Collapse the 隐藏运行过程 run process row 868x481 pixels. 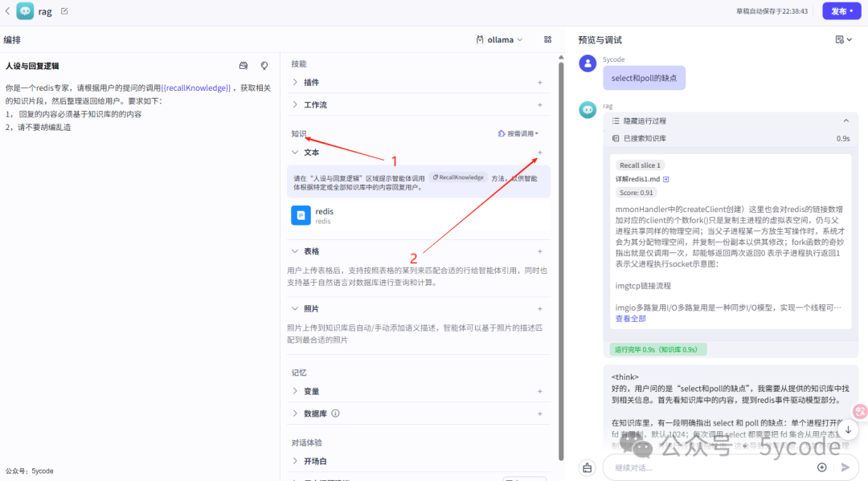[x=730, y=121]
